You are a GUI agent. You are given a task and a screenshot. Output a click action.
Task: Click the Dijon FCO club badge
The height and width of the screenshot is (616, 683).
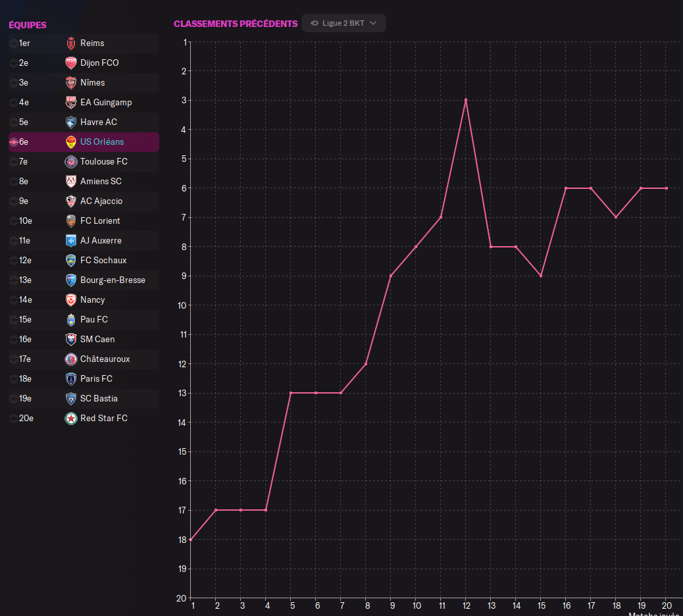[x=70, y=63]
